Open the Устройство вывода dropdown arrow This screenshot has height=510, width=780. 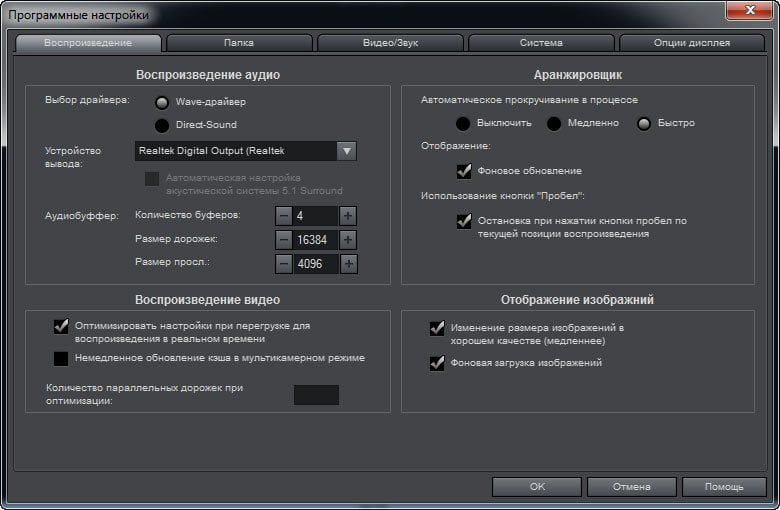(347, 151)
